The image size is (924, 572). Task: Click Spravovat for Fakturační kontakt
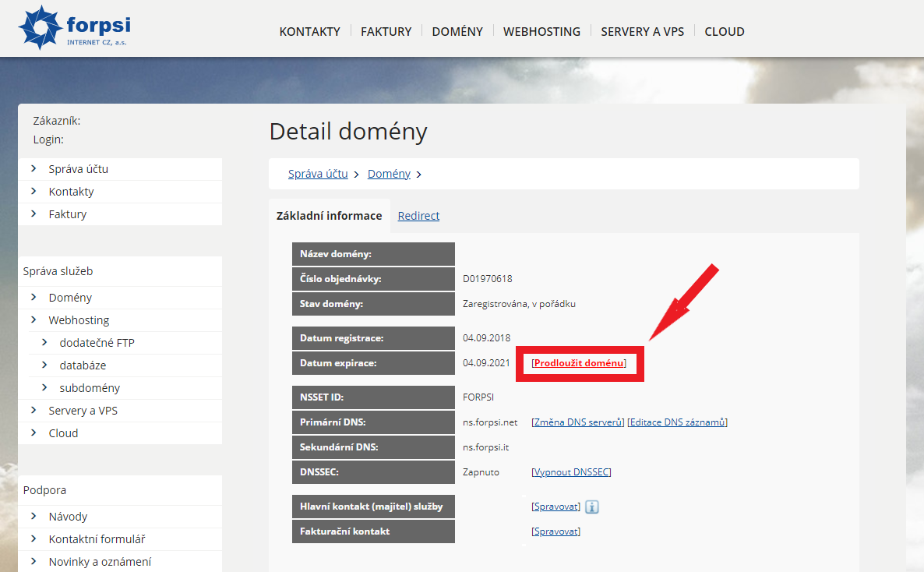pyautogui.click(x=555, y=531)
